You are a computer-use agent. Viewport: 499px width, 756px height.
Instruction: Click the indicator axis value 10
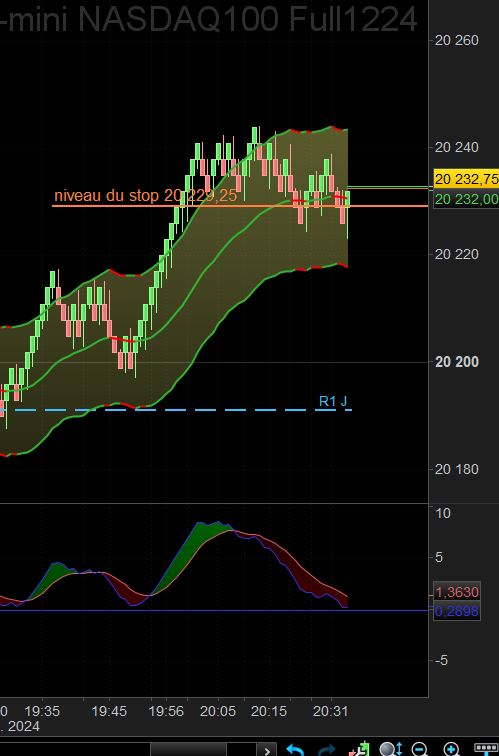[443, 513]
